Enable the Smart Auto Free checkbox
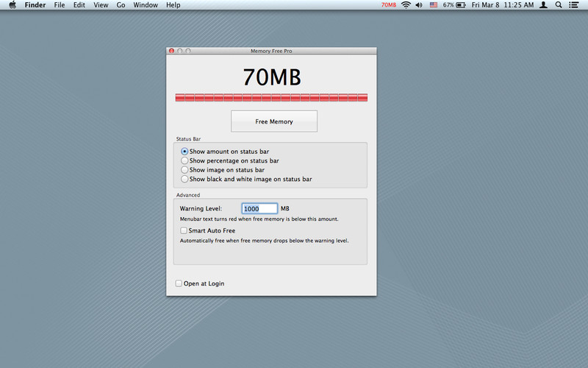Screen dimensions: 588x368 pos(184,230)
